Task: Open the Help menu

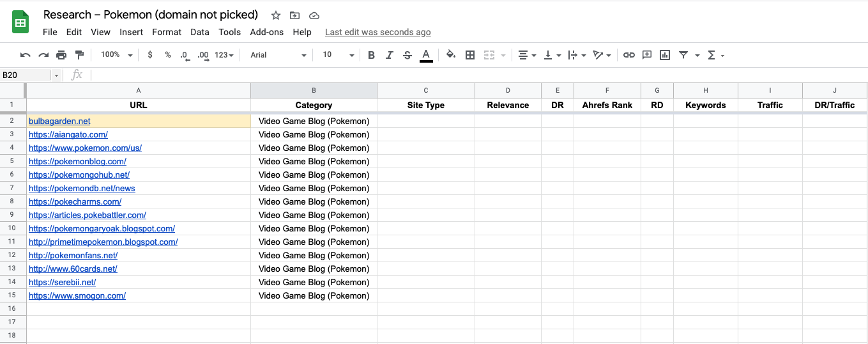Action: click(x=302, y=32)
